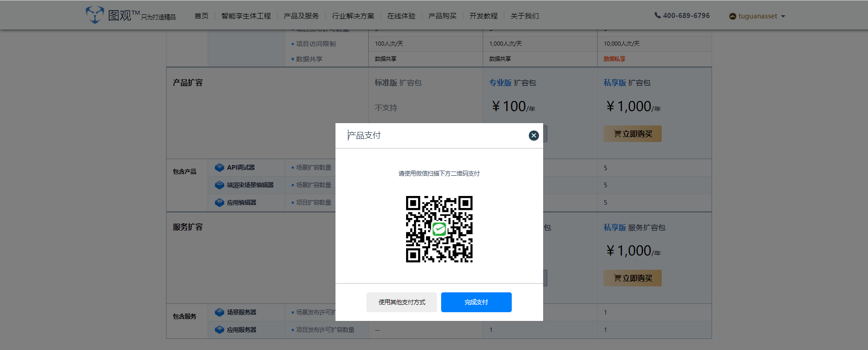Select the 应用服务器 label

pos(241,330)
